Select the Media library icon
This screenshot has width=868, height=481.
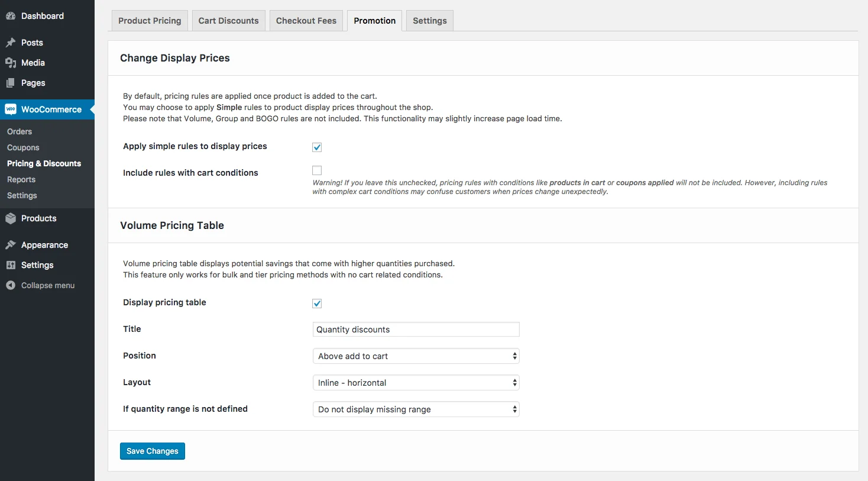tap(11, 63)
